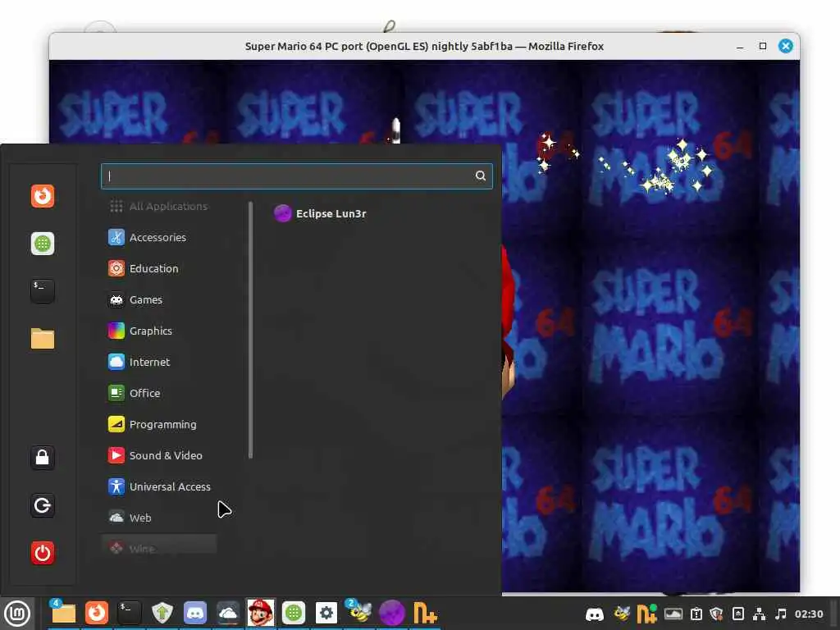Launch Terminal from menu favorites sidebar
840x630 pixels.
[43, 291]
